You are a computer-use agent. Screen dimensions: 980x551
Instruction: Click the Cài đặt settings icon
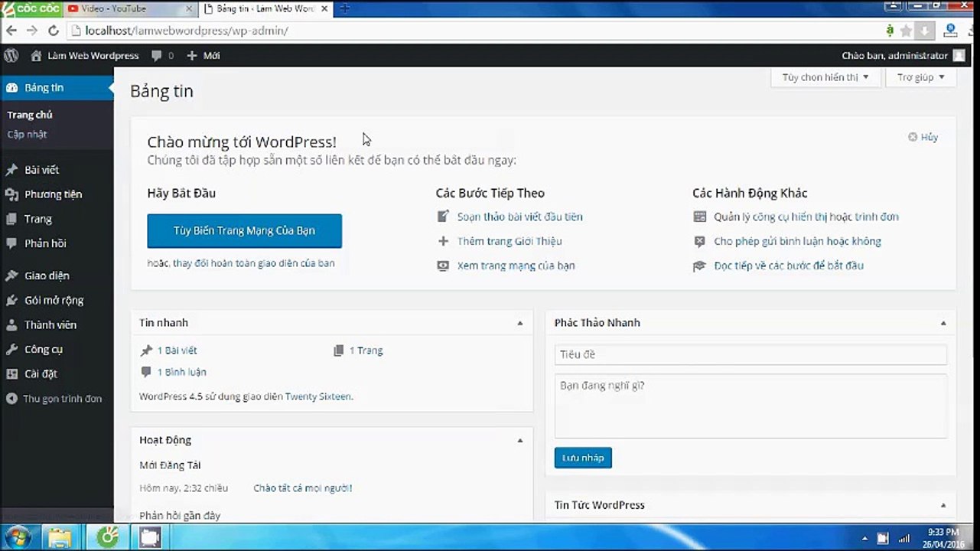point(11,373)
